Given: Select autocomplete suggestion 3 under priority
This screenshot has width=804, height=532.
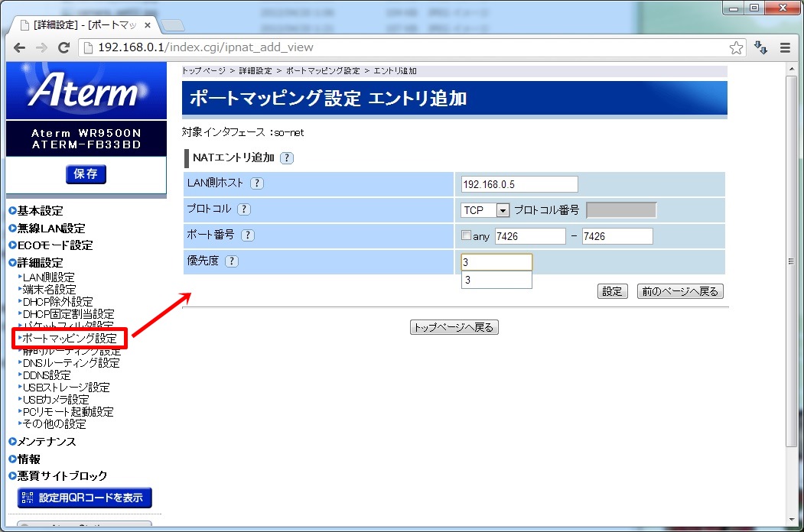Looking at the screenshot, I should tap(496, 280).
